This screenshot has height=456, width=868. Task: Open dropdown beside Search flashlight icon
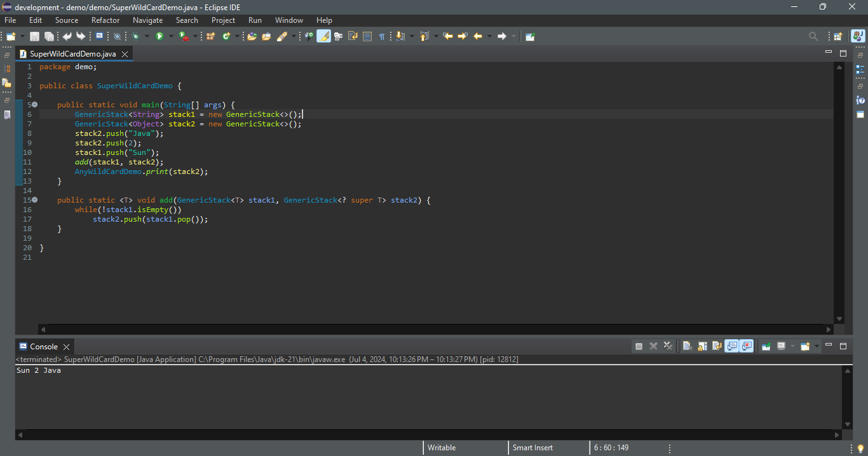coord(294,36)
